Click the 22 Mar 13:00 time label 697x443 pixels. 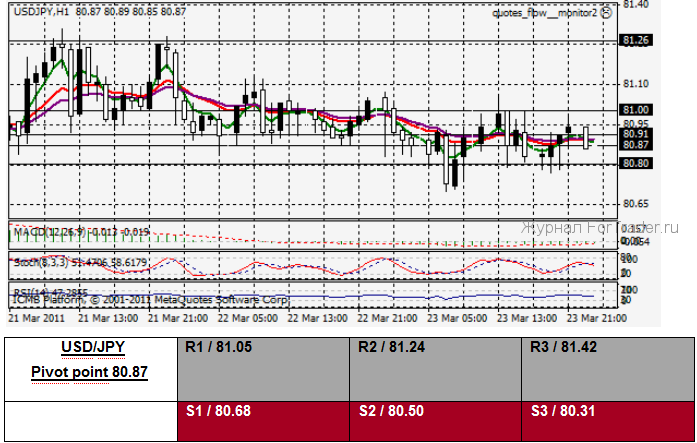coord(317,318)
